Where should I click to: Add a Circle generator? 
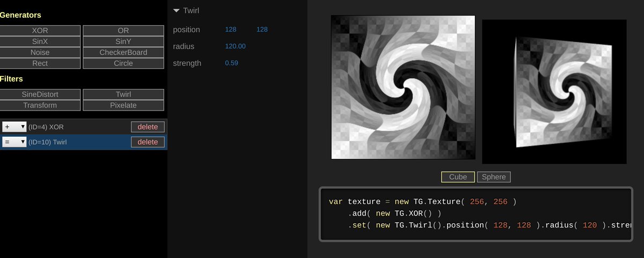[x=123, y=63]
